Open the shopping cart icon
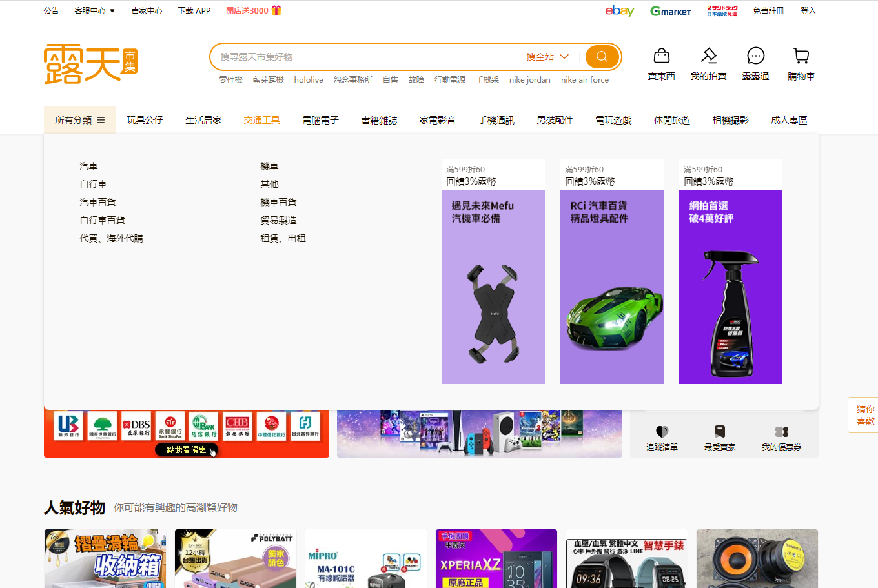This screenshot has width=878, height=588. (x=801, y=56)
